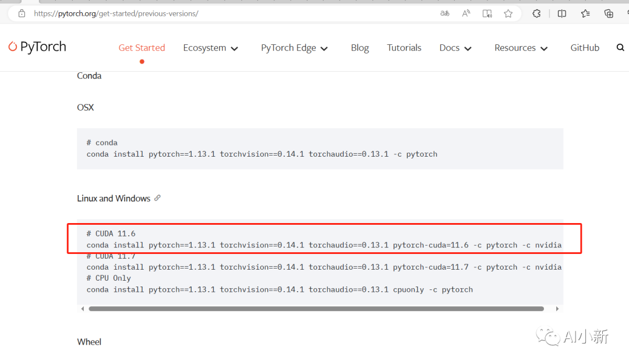Click the pytorch-cuda=11.7 conda install command
The height and width of the screenshot is (364, 629).
tap(324, 267)
